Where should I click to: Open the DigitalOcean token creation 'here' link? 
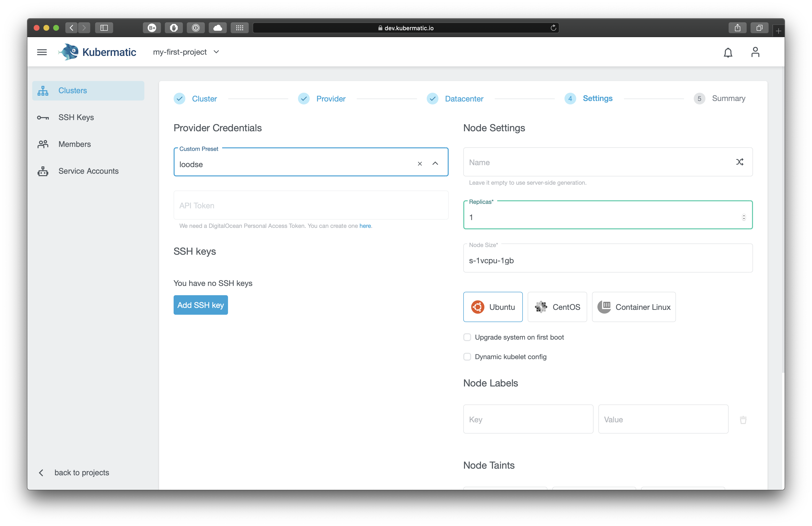[365, 226]
